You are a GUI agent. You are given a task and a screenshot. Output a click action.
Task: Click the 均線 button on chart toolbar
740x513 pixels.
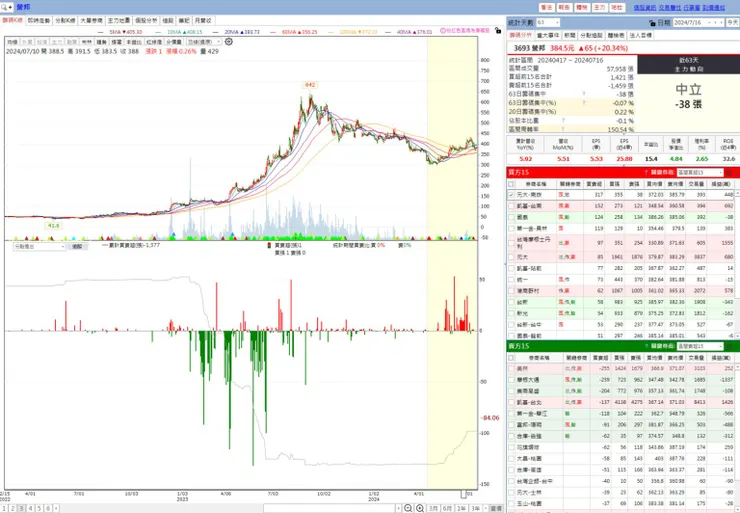coord(12,42)
